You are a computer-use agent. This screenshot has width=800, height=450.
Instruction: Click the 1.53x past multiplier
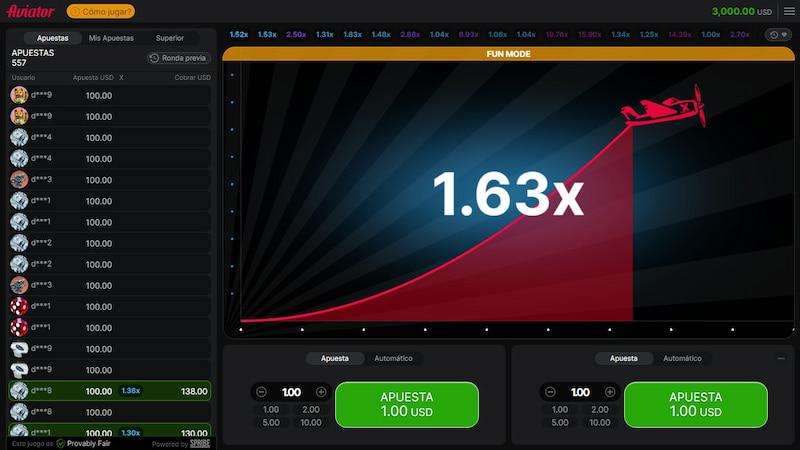coord(267,35)
